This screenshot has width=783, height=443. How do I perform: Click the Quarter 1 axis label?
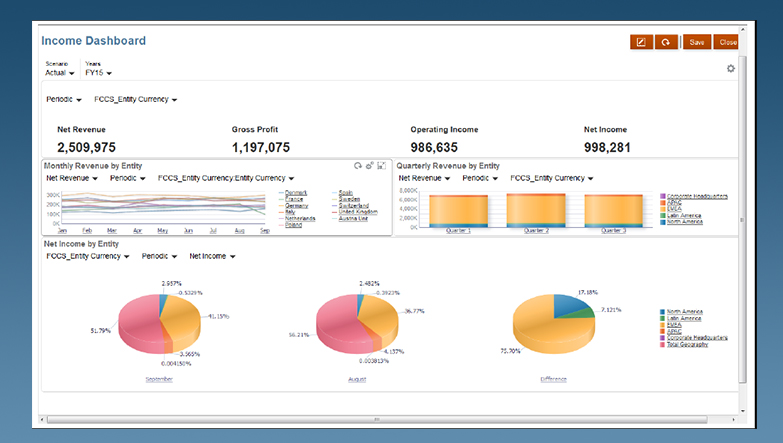(457, 231)
